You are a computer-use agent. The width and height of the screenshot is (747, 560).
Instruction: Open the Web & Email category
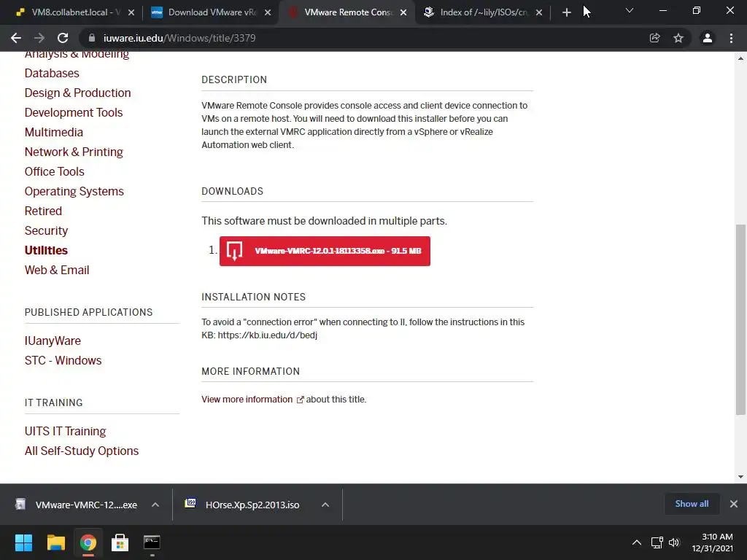(57, 270)
